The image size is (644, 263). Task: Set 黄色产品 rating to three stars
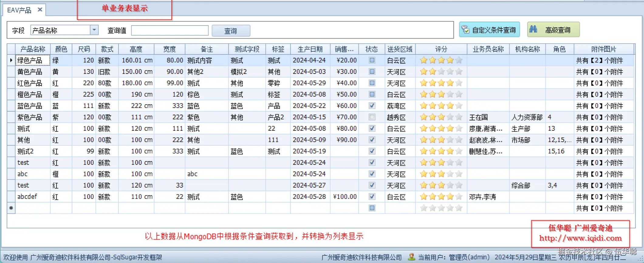[x=441, y=71]
